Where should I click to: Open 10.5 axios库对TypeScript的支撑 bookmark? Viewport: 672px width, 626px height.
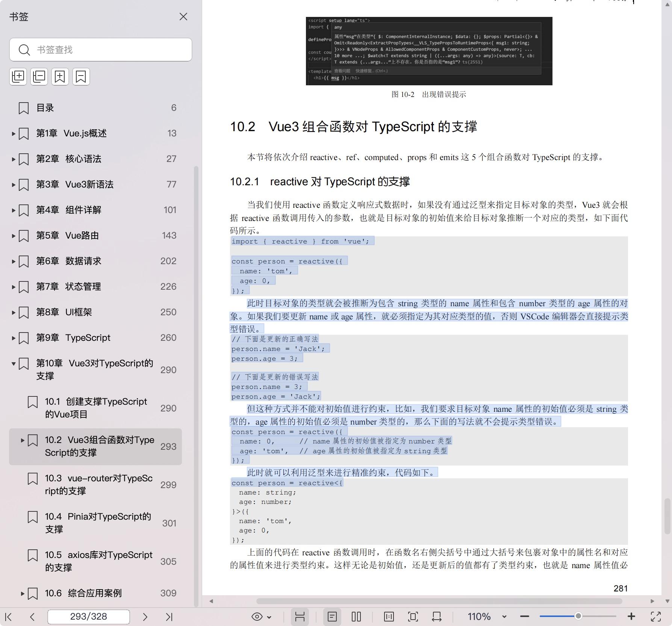(99, 561)
